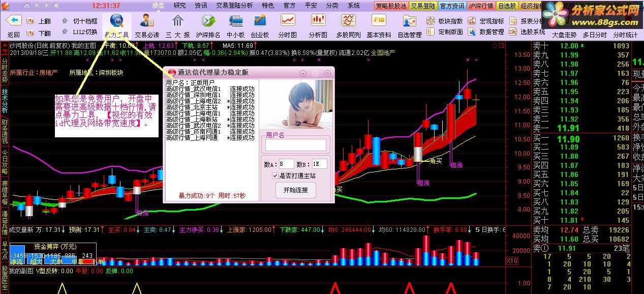Switch to 分时图 intraday chart

click(x=288, y=21)
